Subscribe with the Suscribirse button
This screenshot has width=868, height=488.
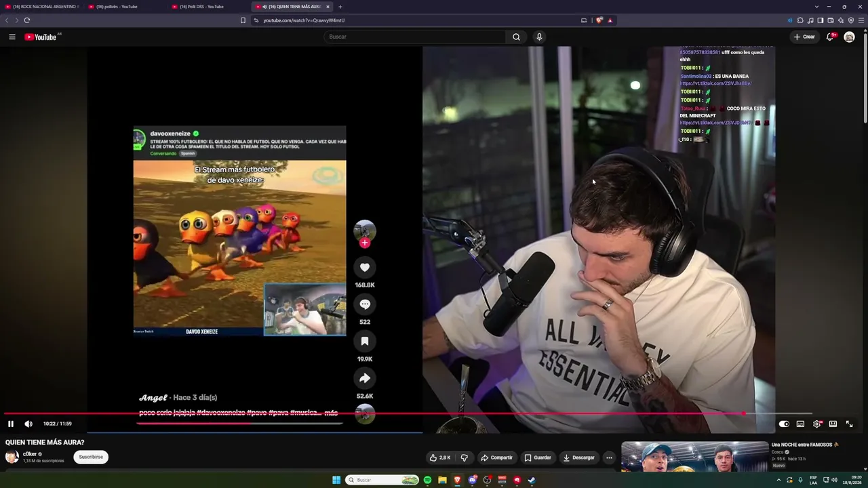(91, 457)
